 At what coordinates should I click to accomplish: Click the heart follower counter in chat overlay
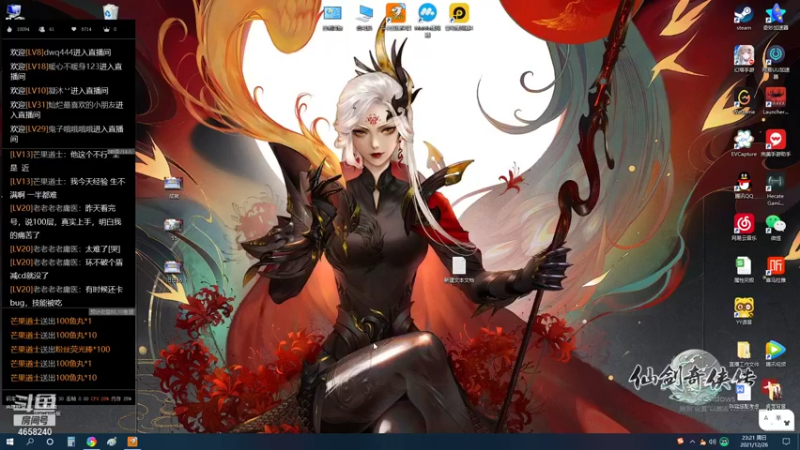82,29
